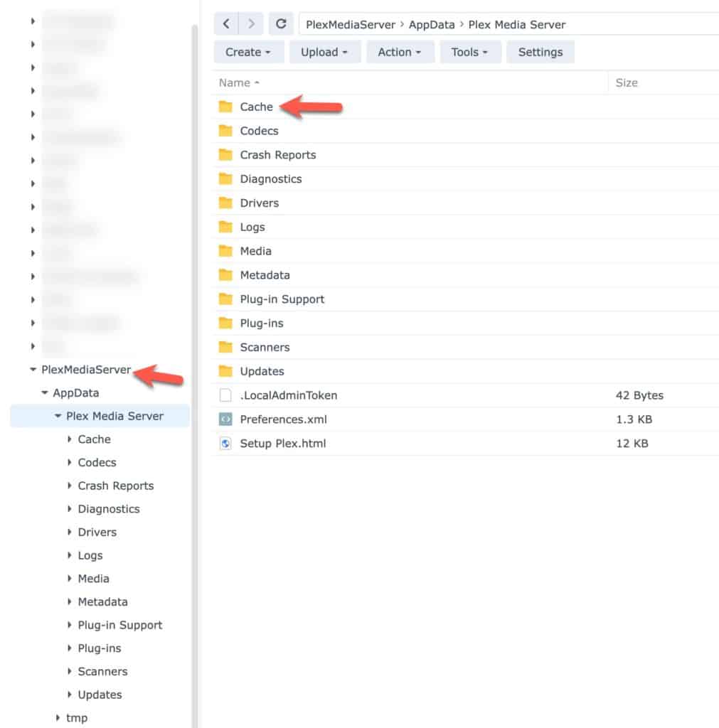Select AppData in the sidebar tree
Viewport: 719px width, 728px height.
click(x=75, y=392)
